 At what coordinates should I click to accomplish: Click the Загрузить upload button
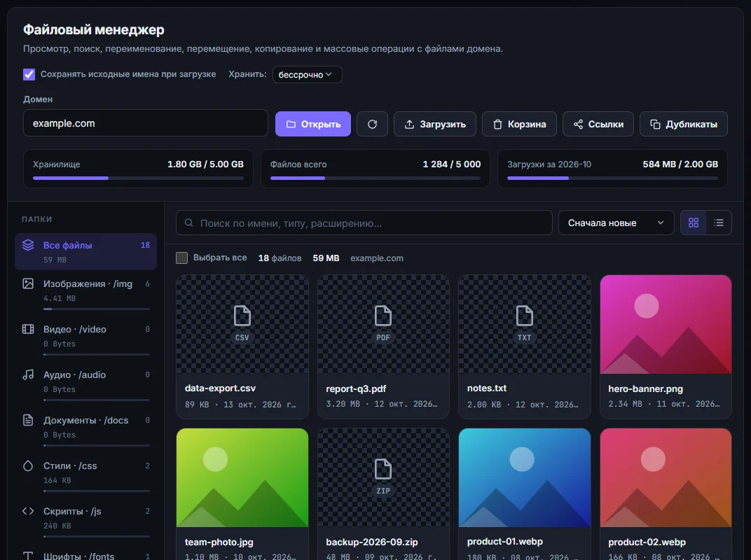(x=435, y=124)
